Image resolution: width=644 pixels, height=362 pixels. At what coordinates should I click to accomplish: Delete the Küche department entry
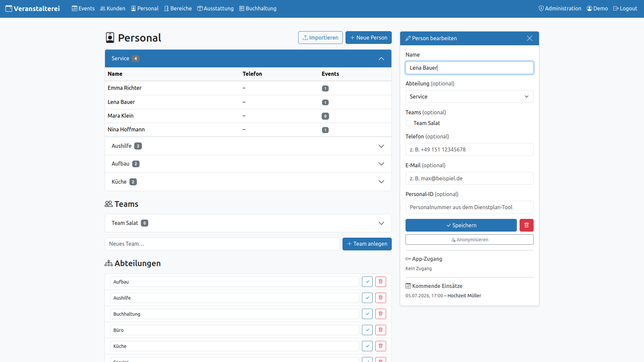point(381,346)
